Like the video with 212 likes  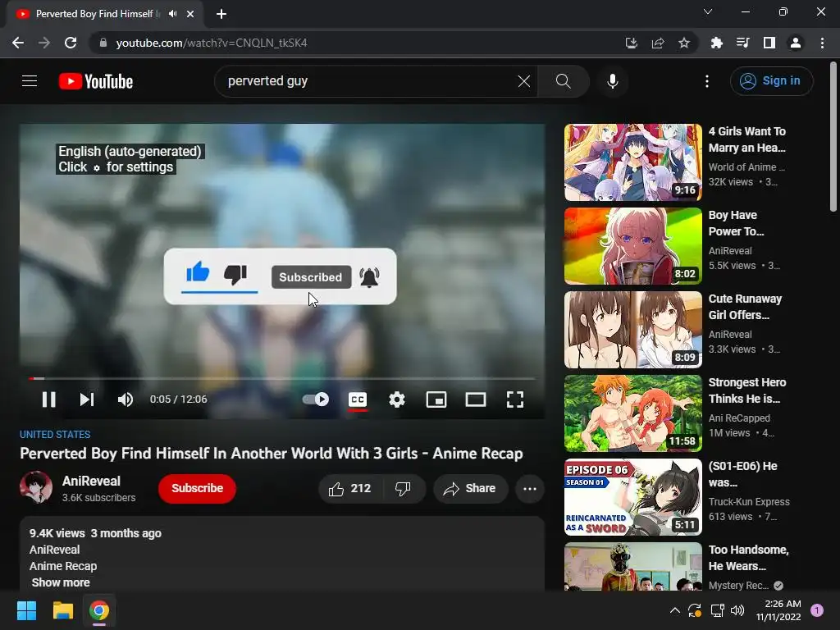coord(350,489)
